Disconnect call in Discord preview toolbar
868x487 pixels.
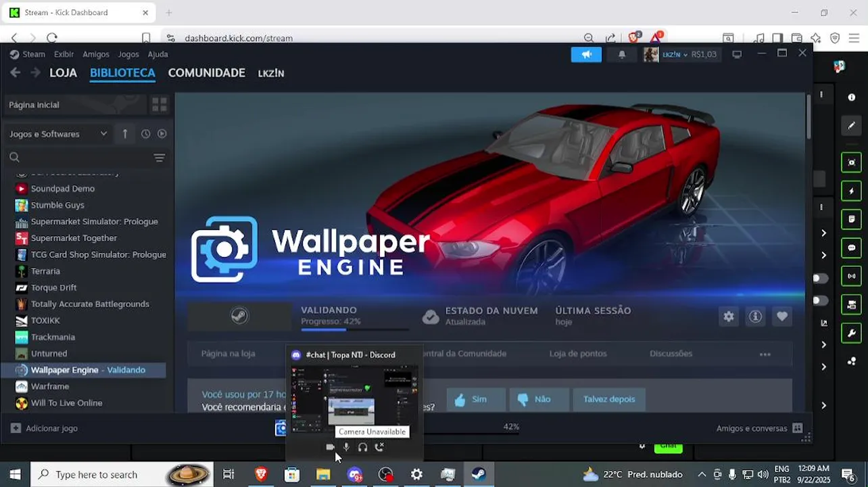click(379, 447)
